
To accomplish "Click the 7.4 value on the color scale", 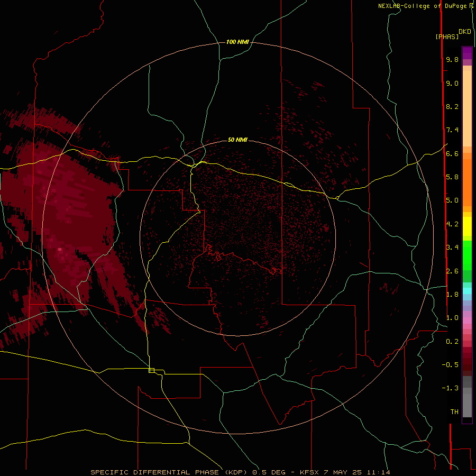I will coord(452,130).
